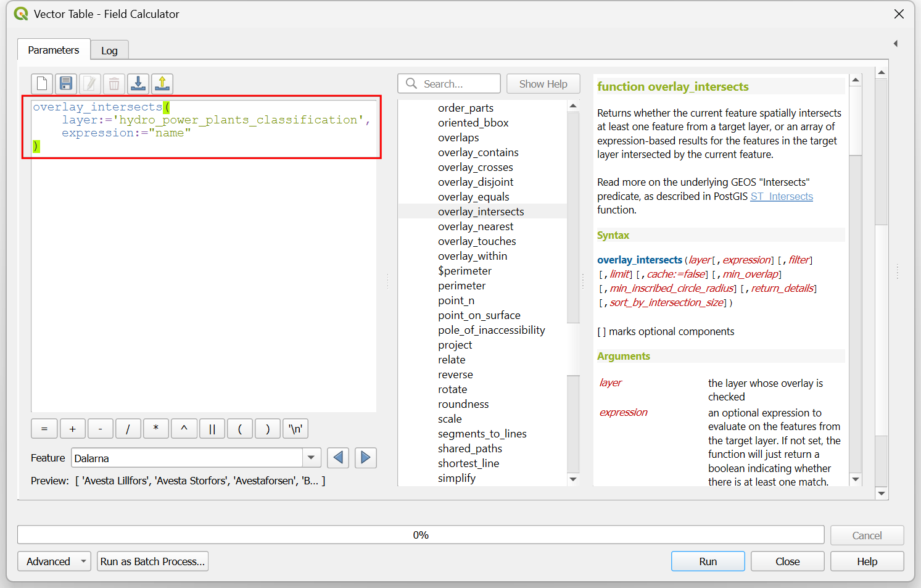Click the Show Help button
The height and width of the screenshot is (588, 921).
[543, 84]
